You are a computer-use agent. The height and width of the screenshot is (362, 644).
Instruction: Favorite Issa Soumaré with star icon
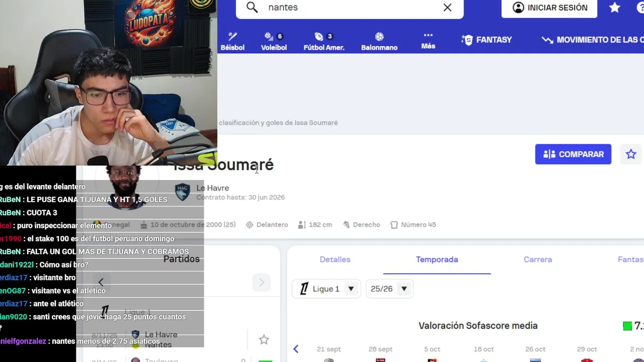point(631,154)
